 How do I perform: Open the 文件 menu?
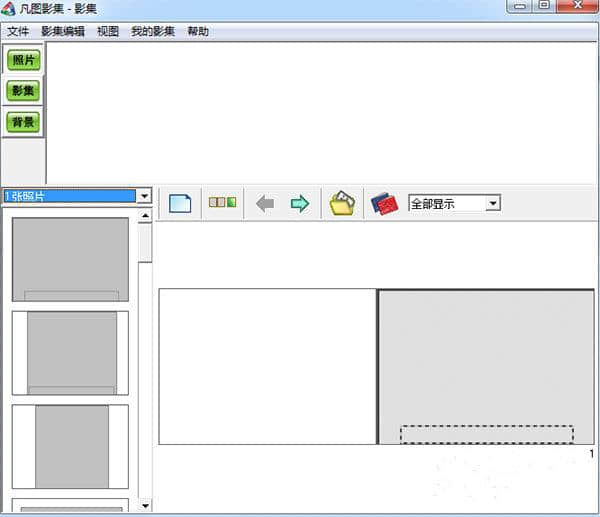(x=19, y=31)
